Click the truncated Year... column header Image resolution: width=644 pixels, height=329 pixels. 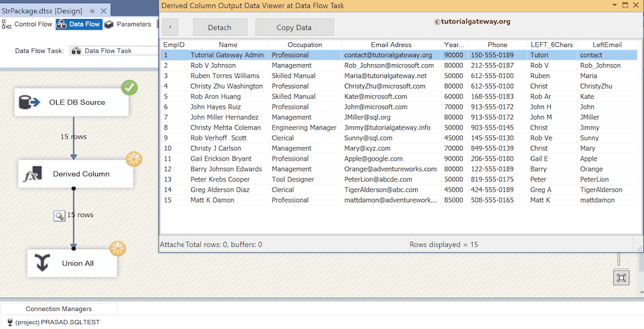tap(454, 45)
